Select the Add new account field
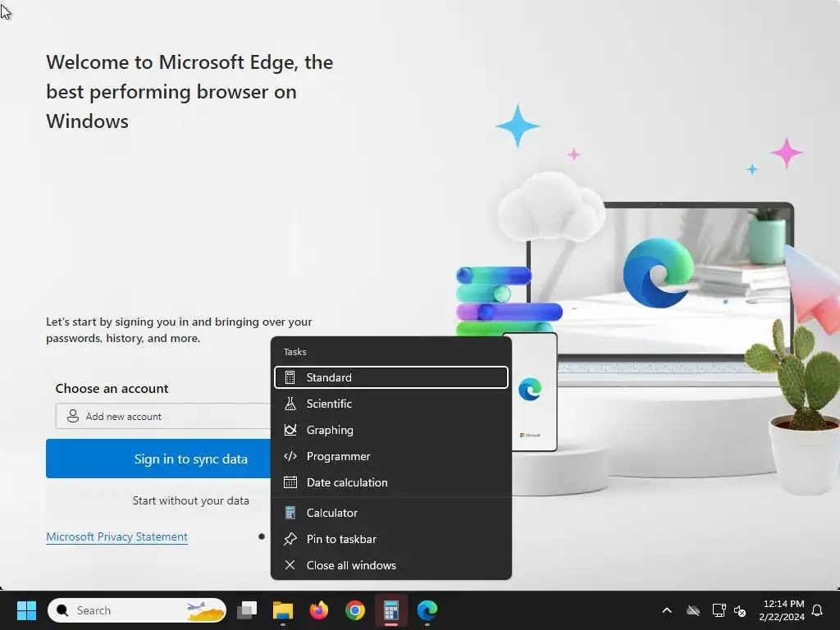Screen dimensions: 840x630 coord(163,416)
